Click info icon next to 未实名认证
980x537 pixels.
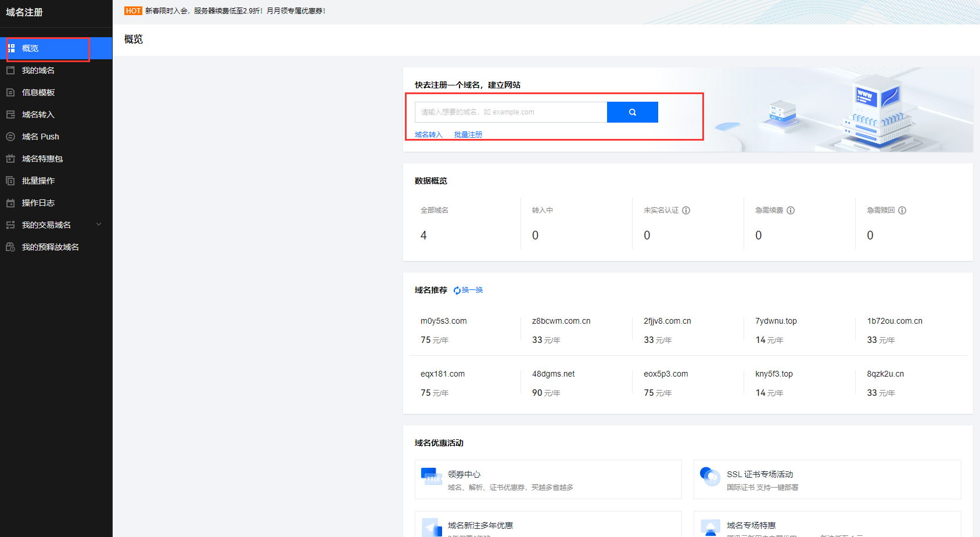point(686,210)
